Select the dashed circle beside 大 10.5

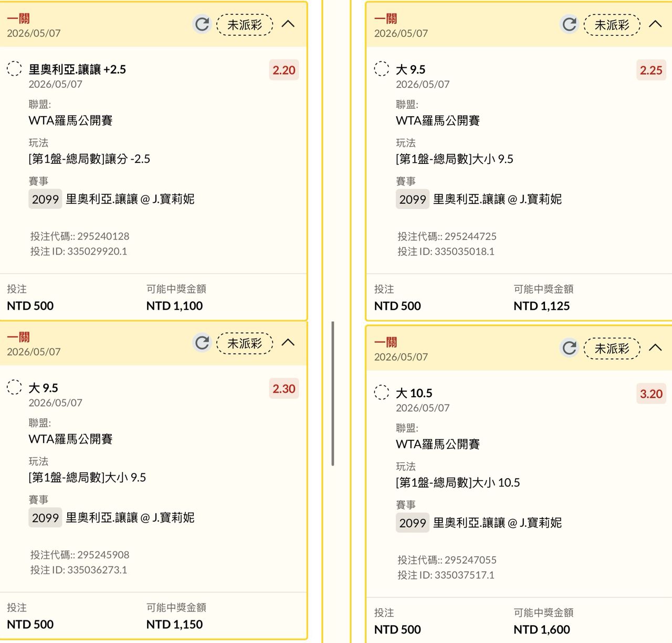[x=382, y=392]
